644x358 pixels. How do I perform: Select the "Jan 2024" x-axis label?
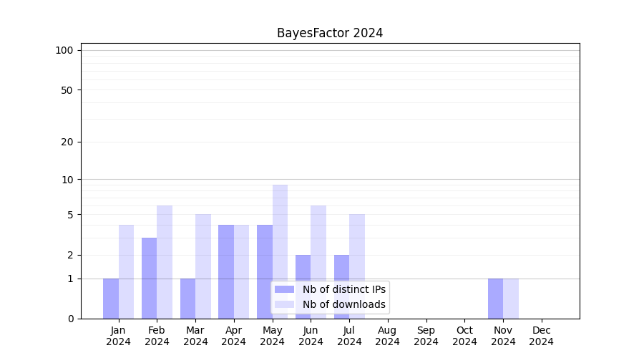119,336
